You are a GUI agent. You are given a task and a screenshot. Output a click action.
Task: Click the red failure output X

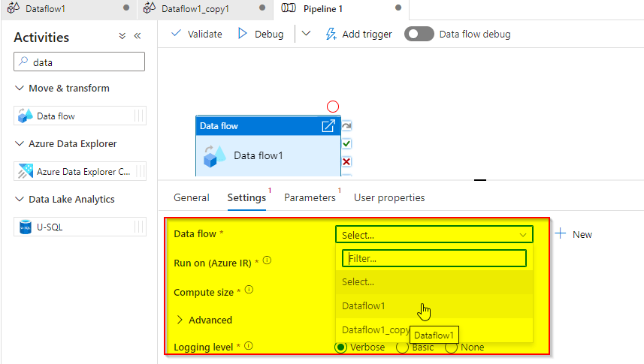[x=346, y=161]
